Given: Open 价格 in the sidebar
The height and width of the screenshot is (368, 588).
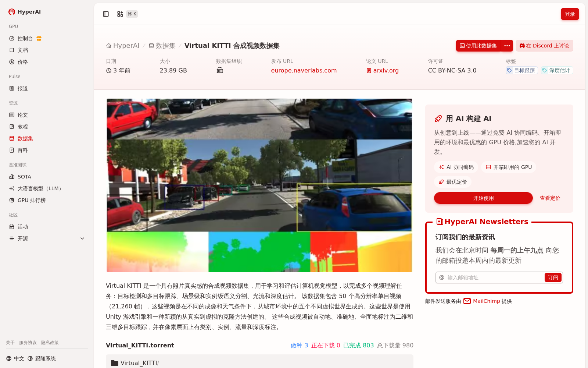Looking at the screenshot, I should click(x=47, y=62).
